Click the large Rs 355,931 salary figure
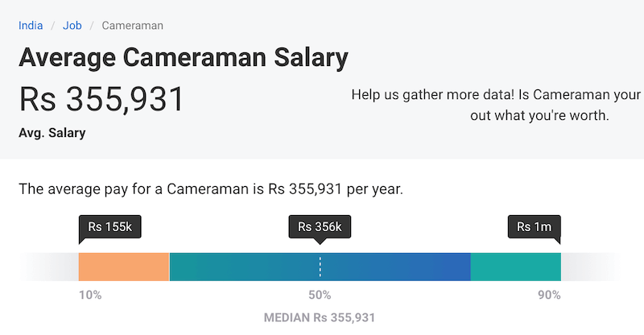644x335 pixels. point(102,99)
